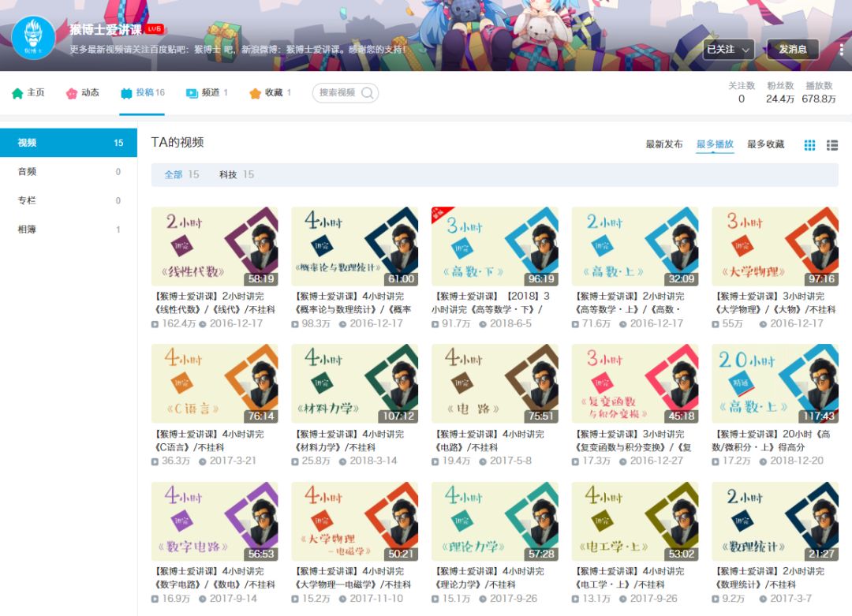
Task: Click the 收藏 favorites star icon
Action: pyautogui.click(x=256, y=92)
